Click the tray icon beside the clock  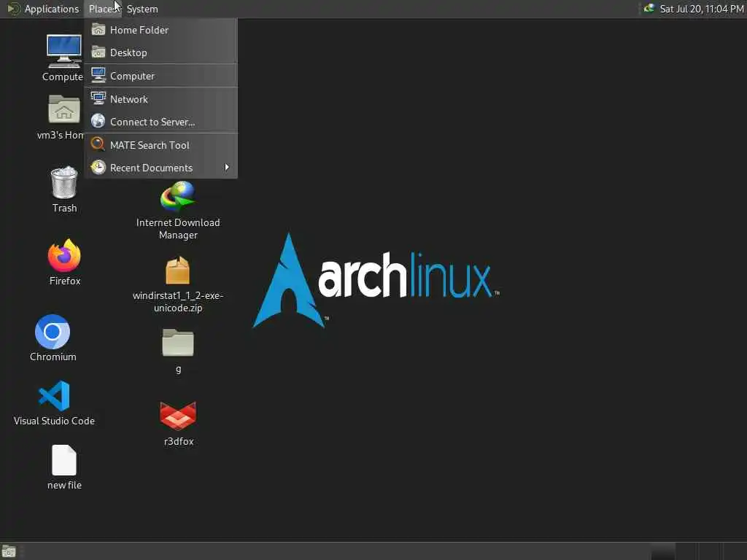pos(649,9)
